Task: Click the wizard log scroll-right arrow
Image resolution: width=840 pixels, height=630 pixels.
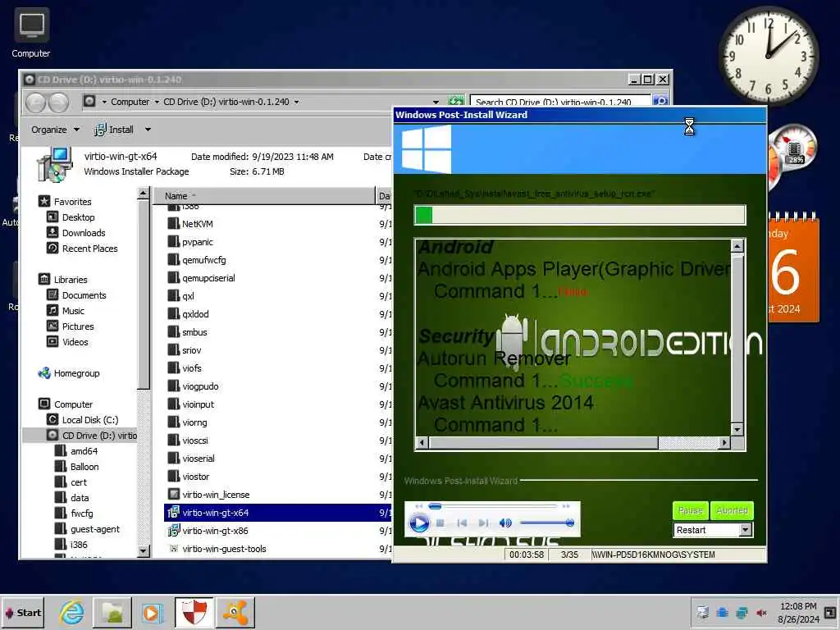Action: point(724,442)
